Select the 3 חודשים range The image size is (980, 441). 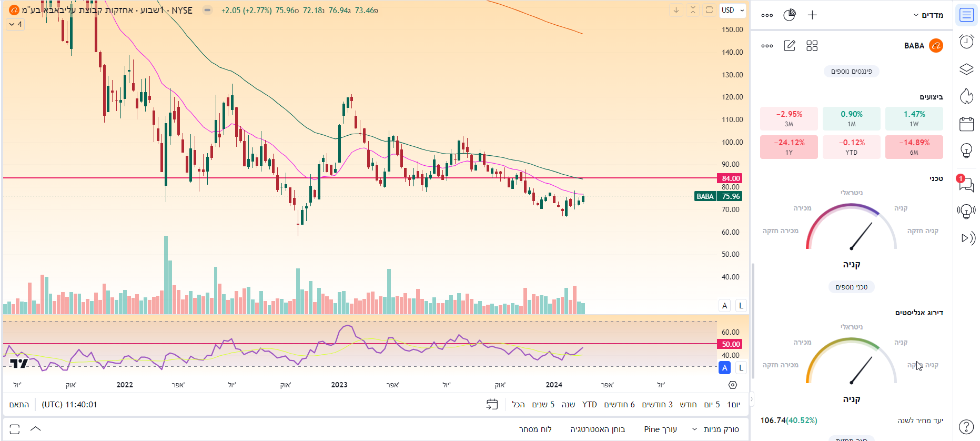657,405
